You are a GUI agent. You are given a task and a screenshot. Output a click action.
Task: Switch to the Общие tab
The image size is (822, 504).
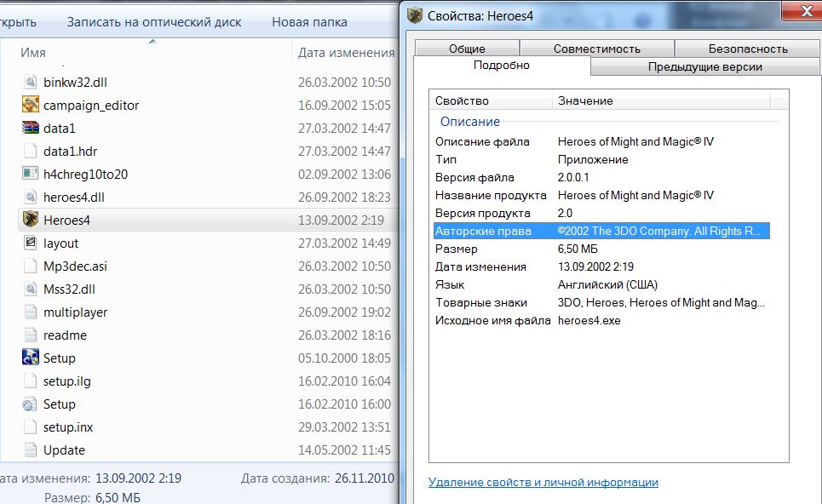467,49
